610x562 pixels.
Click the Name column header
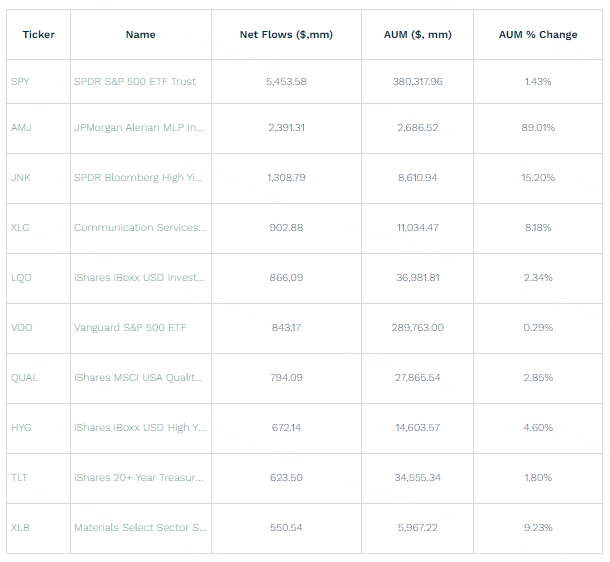[x=140, y=35]
